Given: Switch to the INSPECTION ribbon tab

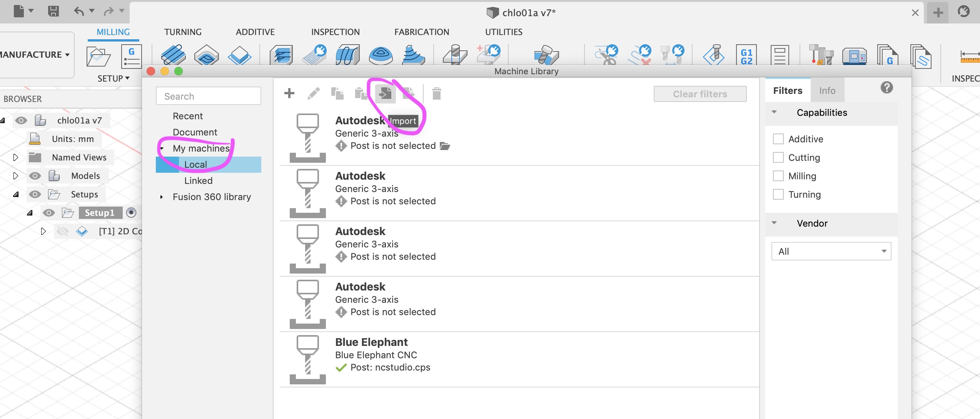Looking at the screenshot, I should pyautogui.click(x=335, y=32).
